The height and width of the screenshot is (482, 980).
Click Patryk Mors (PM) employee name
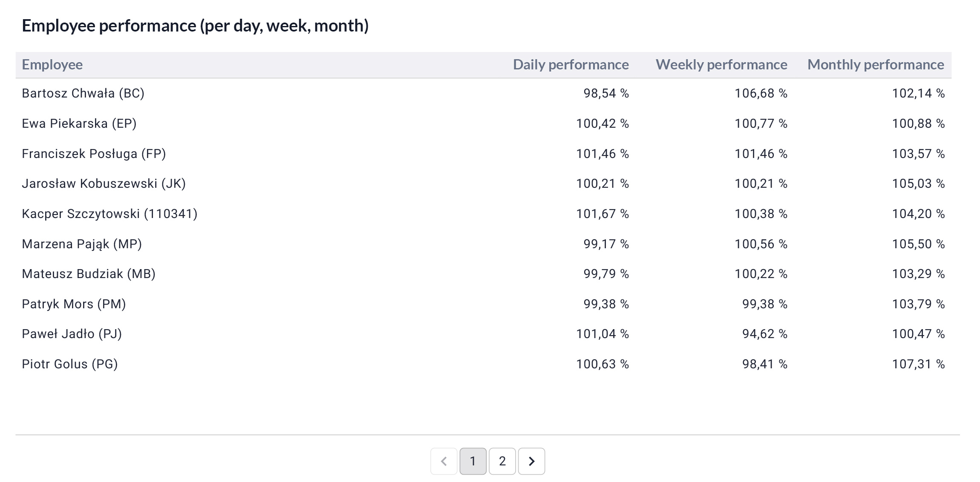[74, 304]
